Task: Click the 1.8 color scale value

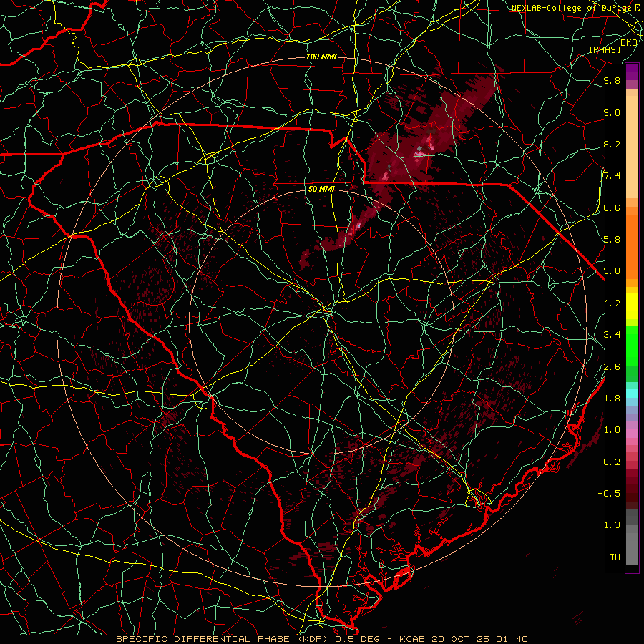Action: point(612,399)
